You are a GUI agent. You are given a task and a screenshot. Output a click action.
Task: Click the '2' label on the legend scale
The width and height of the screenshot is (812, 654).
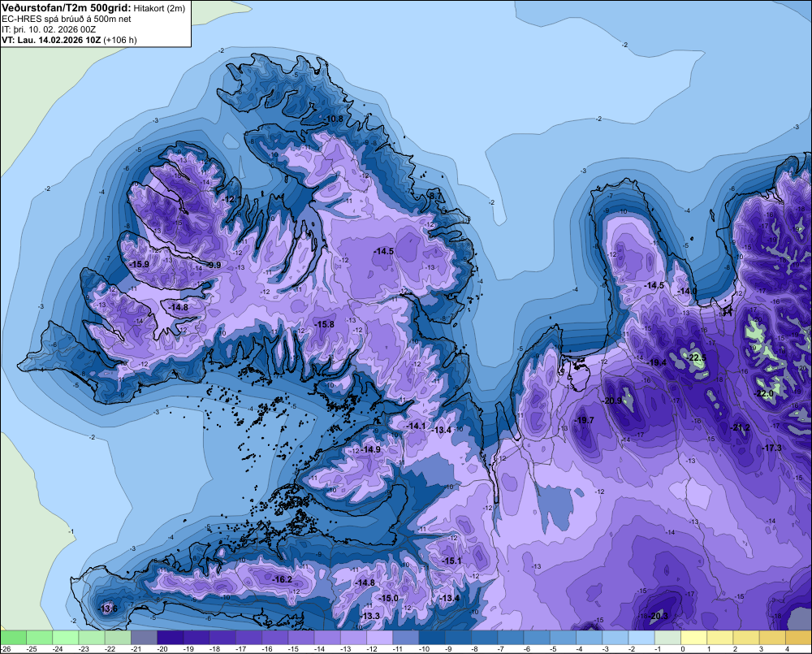pyautogui.click(x=735, y=649)
